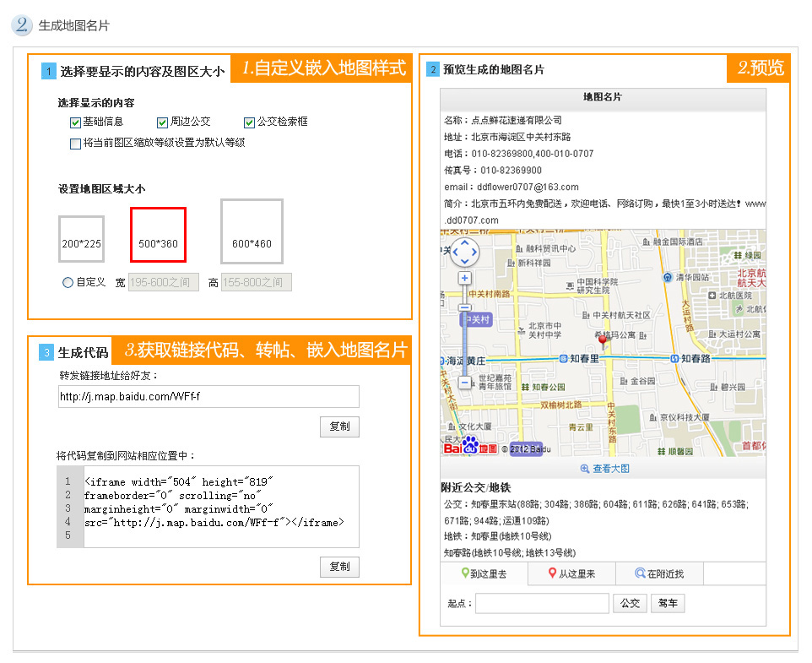Click the 查看大图 link below map
The height and width of the screenshot is (663, 812).
(604, 469)
